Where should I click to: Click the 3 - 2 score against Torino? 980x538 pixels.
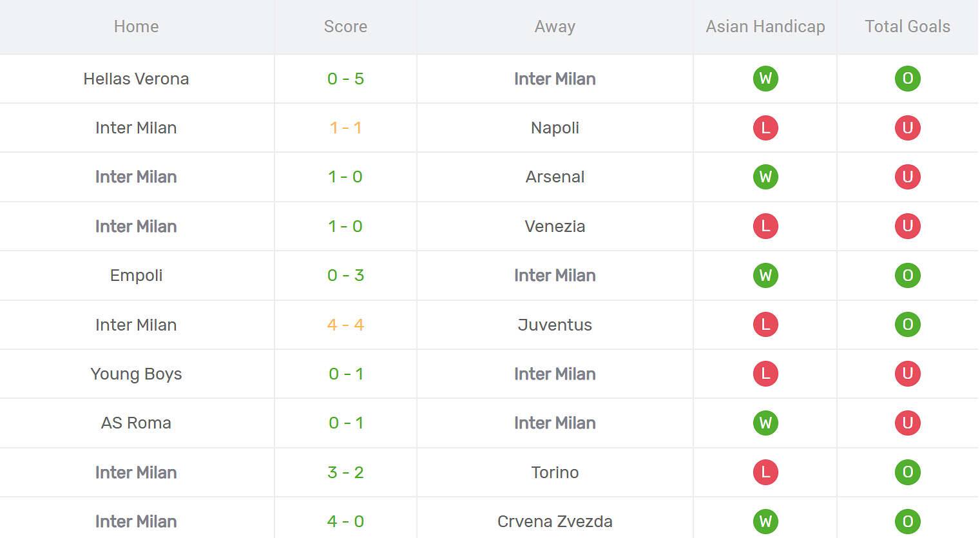[x=345, y=472]
